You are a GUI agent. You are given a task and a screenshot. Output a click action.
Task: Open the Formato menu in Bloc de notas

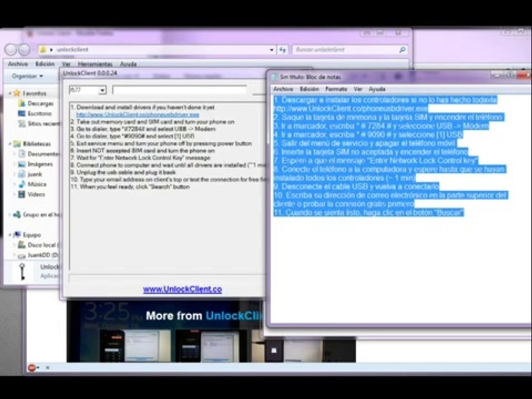pos(336,89)
